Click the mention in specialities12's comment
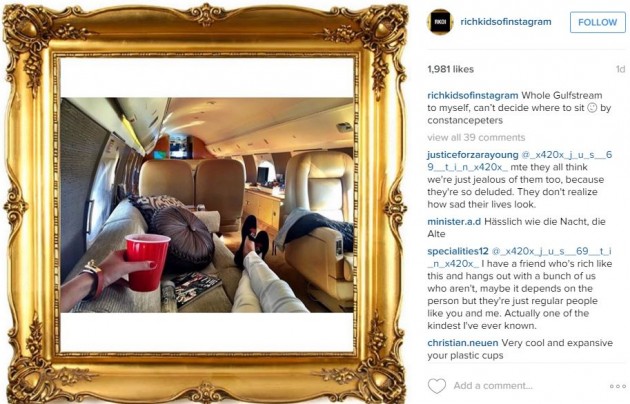The image size is (630, 404). pyautogui.click(x=520, y=257)
